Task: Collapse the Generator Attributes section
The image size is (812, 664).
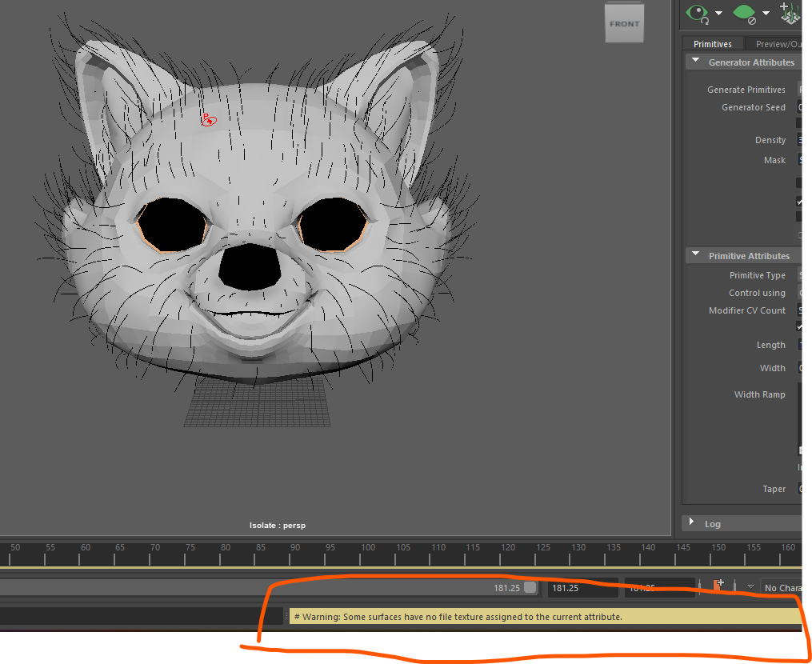Action: tap(695, 62)
